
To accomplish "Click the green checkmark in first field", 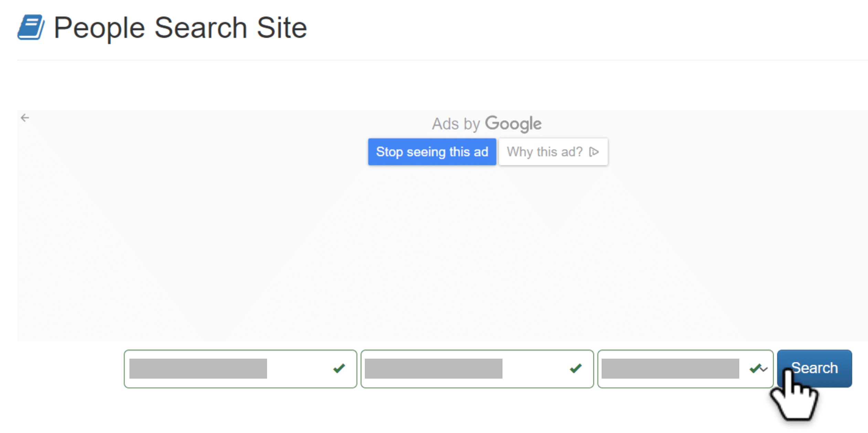I will pyautogui.click(x=339, y=369).
